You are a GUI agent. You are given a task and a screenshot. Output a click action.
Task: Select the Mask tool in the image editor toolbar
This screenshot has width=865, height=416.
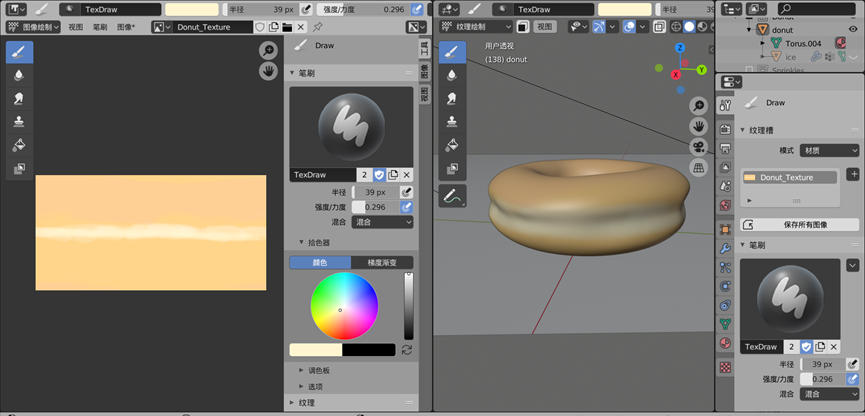[19, 168]
